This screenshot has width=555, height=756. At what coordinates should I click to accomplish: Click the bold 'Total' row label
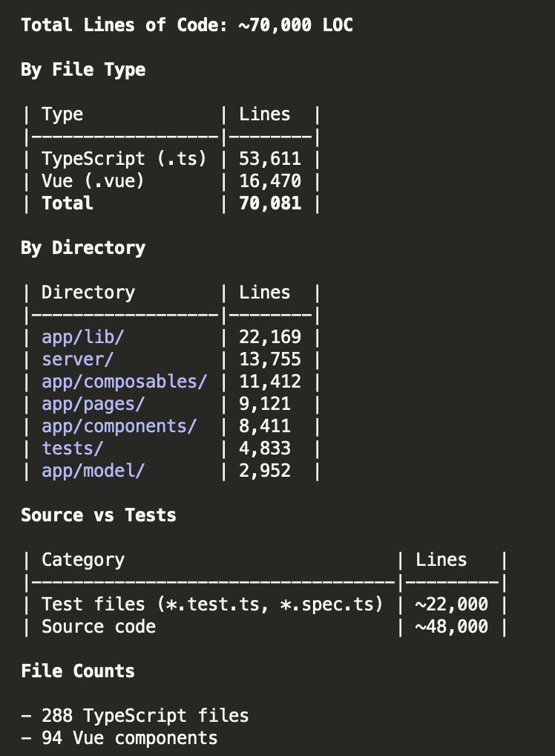pyautogui.click(x=68, y=203)
